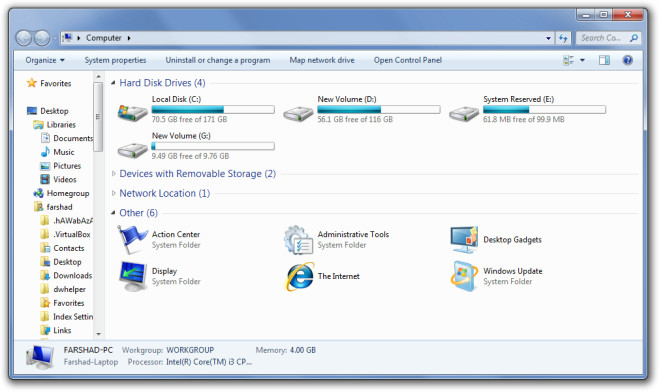Click the WORKGROUP value in details pane

pyautogui.click(x=190, y=350)
